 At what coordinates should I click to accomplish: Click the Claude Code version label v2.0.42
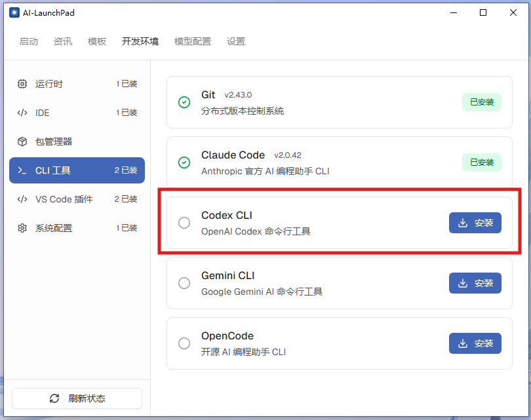point(288,155)
